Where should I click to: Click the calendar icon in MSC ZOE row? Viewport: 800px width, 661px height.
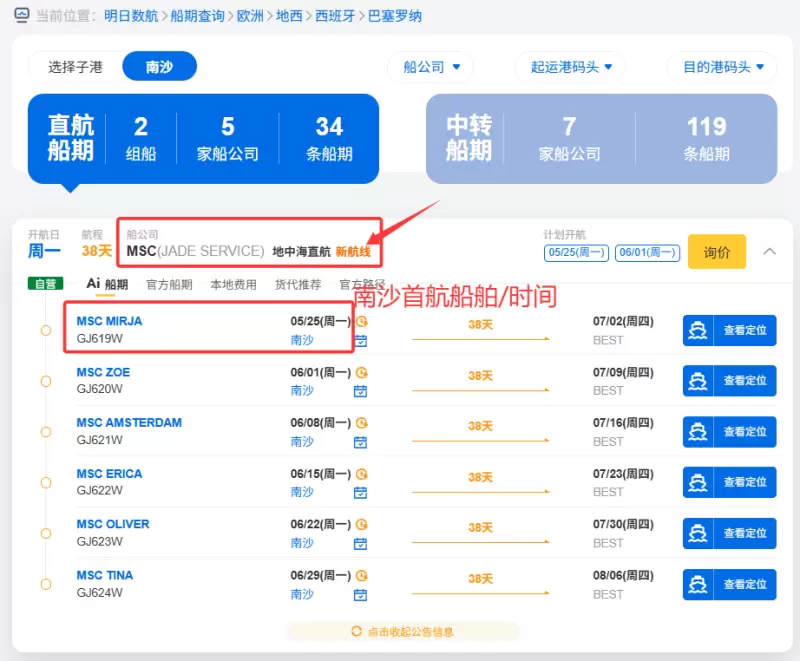pyautogui.click(x=361, y=391)
